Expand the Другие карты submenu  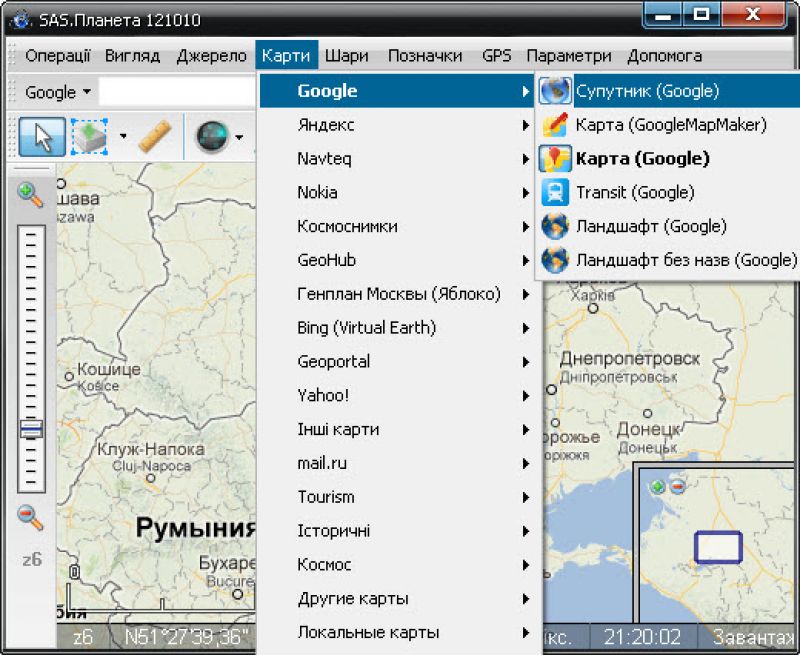(x=397, y=598)
